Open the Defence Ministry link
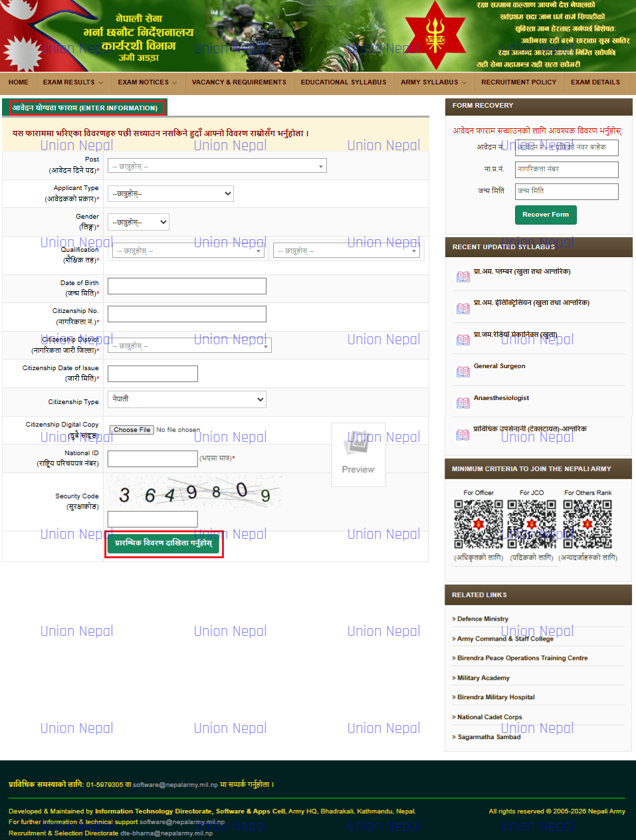636x840 pixels. (482, 619)
